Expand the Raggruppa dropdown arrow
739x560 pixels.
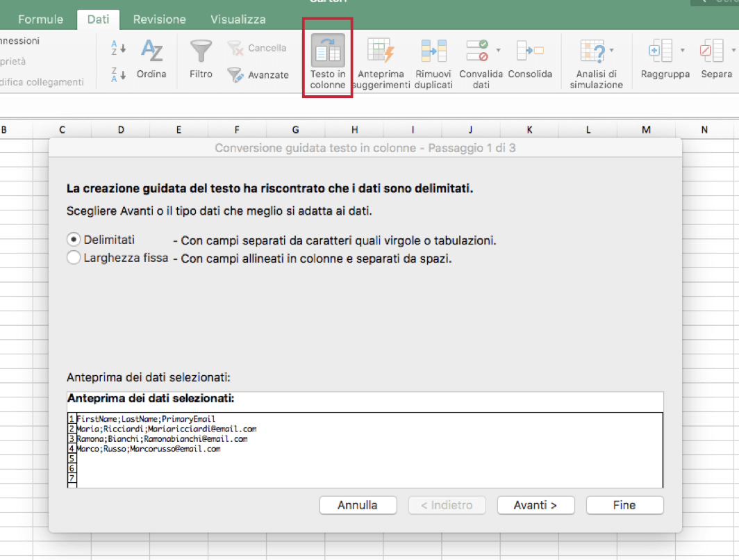click(x=682, y=50)
